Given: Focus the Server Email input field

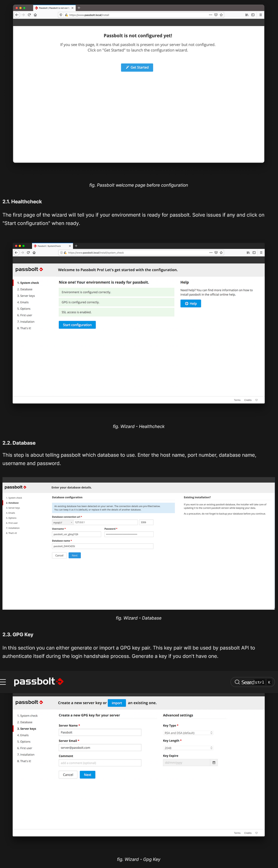Looking at the screenshot, I should 100,747.
